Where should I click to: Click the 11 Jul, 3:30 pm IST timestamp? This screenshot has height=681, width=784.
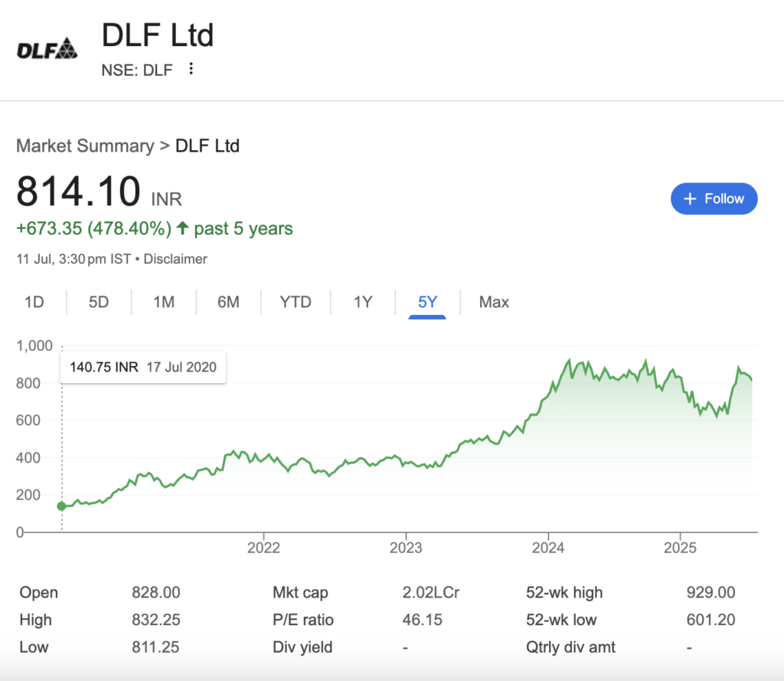(74, 259)
